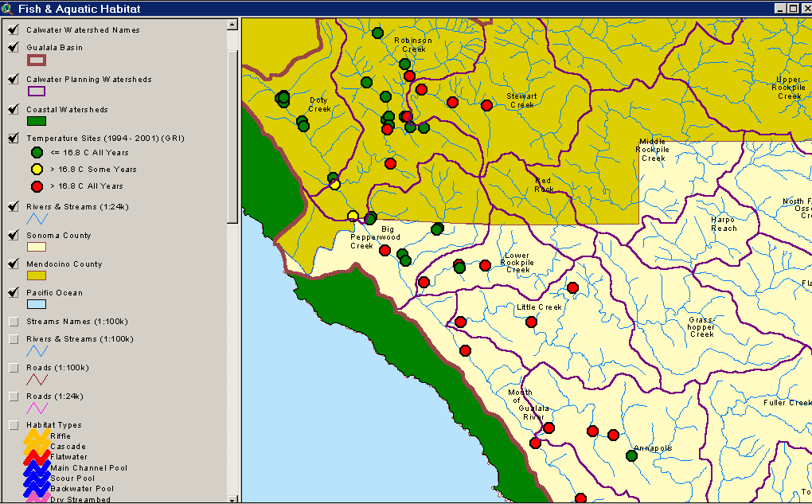Click the Calwater Planning Watersheds purple symbol
This screenshot has width=812, height=504.
[37, 91]
